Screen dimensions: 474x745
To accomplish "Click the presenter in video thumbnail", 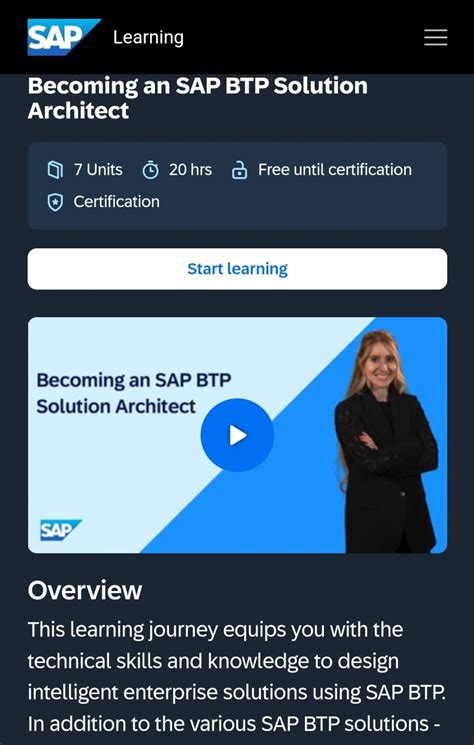I will (388, 442).
